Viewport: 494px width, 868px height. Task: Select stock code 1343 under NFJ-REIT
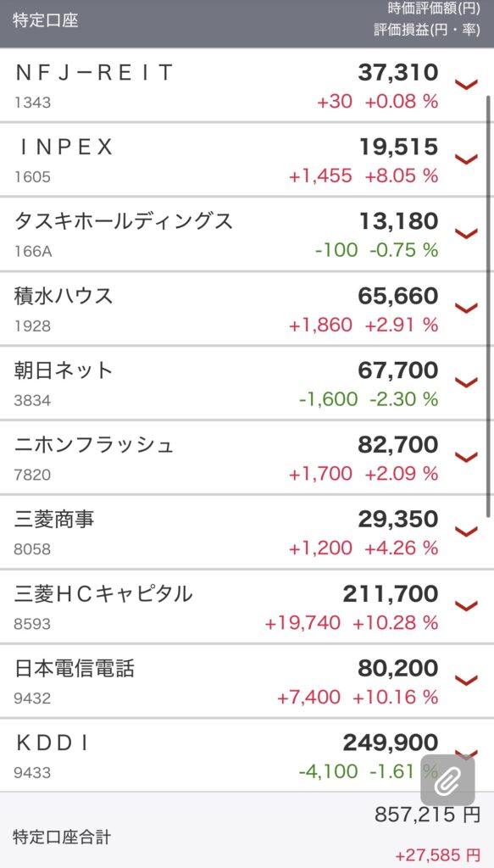[x=33, y=103]
